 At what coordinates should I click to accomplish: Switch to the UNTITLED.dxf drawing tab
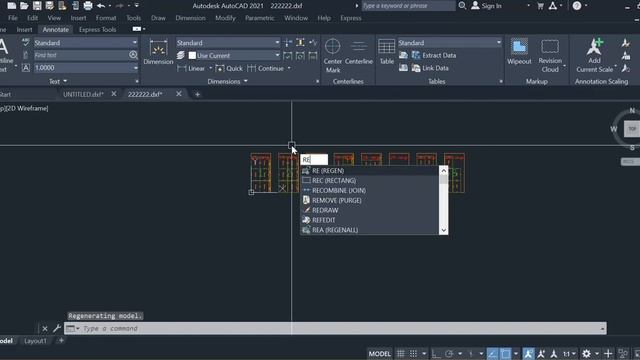click(83, 94)
